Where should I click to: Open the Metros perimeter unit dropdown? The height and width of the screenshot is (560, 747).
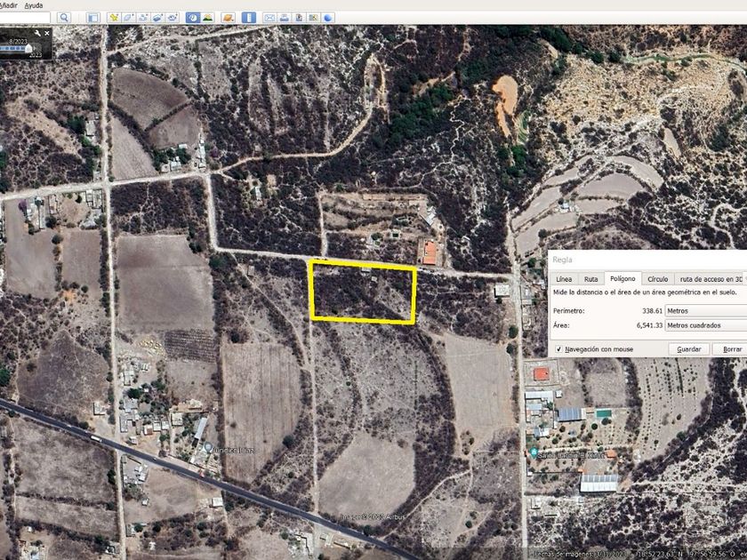pos(706,311)
